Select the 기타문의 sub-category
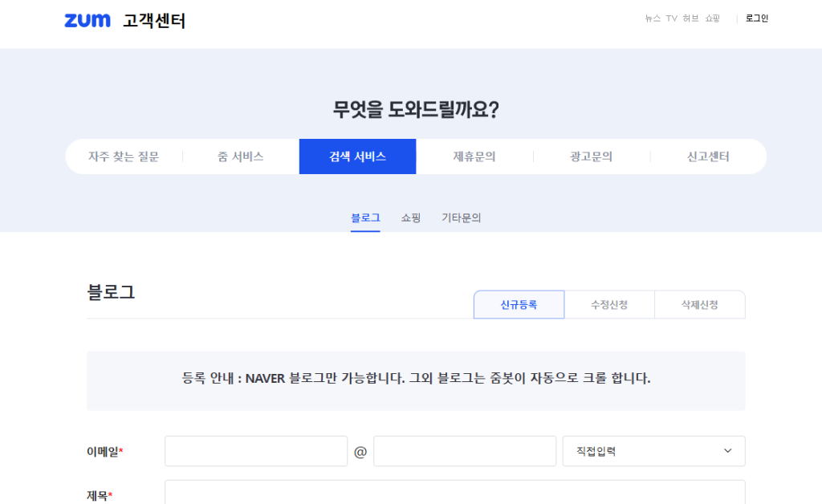Screen dimensions: 822x504 pyautogui.click(x=462, y=217)
